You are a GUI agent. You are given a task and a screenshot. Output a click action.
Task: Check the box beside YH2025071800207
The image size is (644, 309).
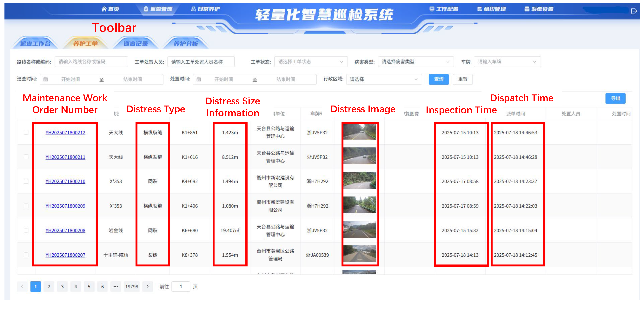click(x=26, y=255)
